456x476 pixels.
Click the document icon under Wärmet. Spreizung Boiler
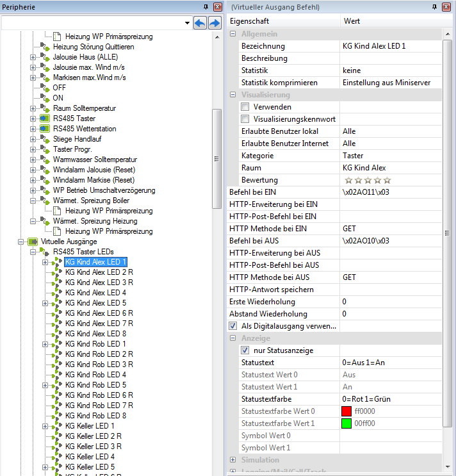pyautogui.click(x=57, y=211)
